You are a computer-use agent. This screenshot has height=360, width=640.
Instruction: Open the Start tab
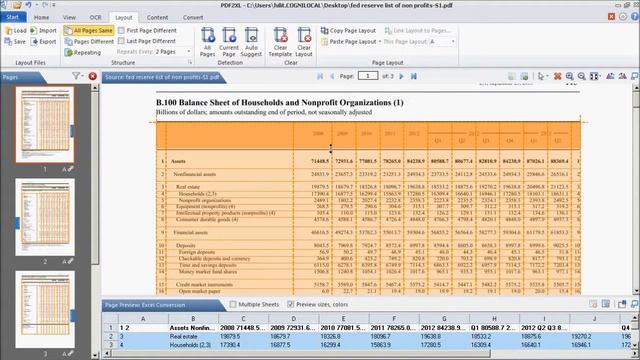[13, 17]
